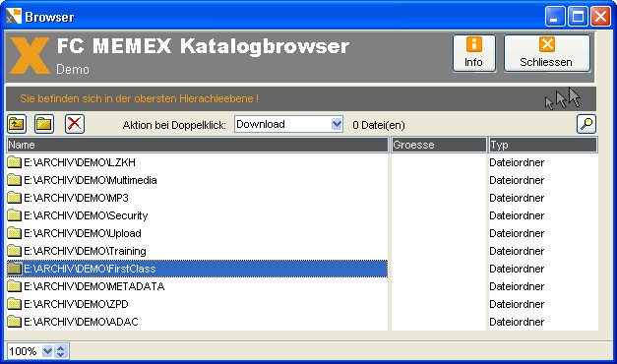Click the red X delete icon
The width and height of the screenshot is (617, 364).
pos(75,124)
